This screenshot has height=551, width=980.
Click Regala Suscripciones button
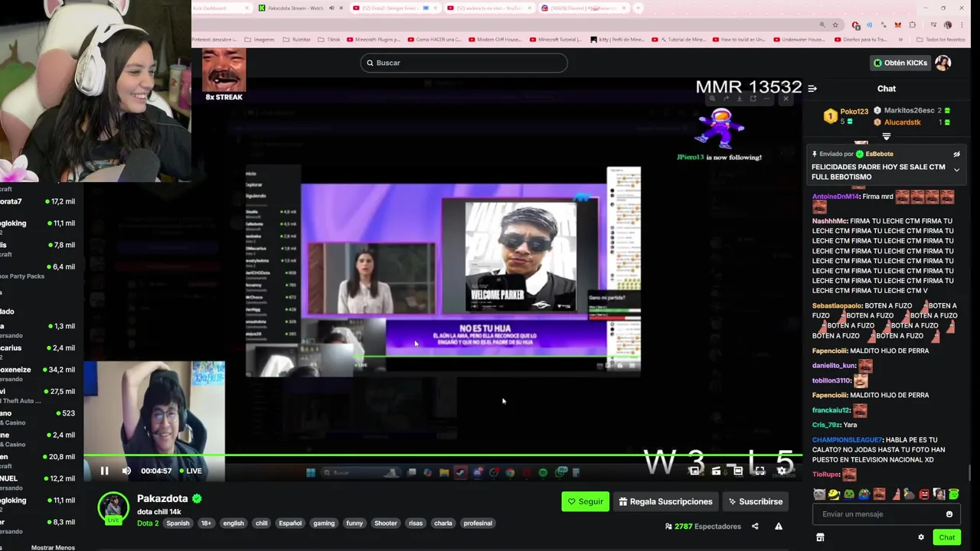click(665, 501)
